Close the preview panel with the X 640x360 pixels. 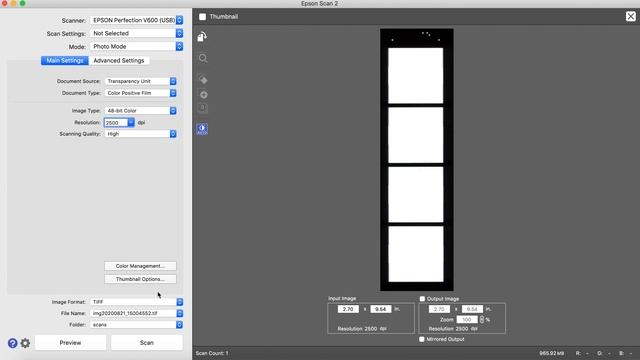point(631,16)
